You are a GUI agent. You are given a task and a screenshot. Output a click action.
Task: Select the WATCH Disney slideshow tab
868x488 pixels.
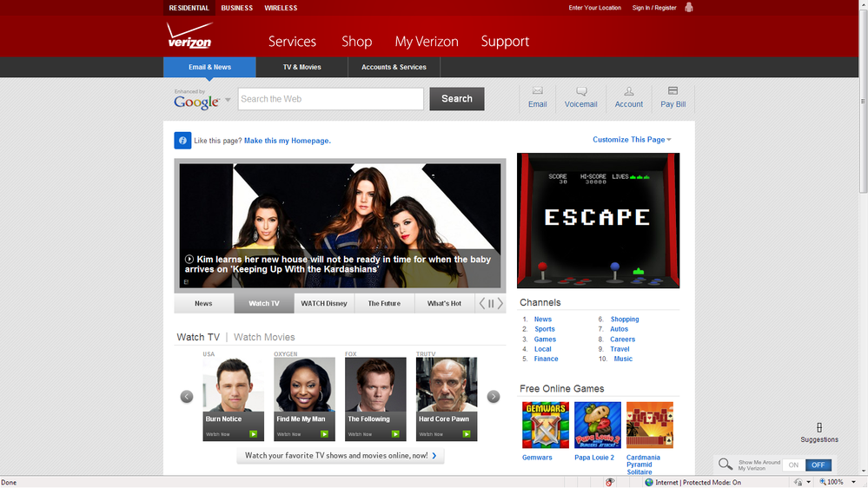pyautogui.click(x=323, y=304)
